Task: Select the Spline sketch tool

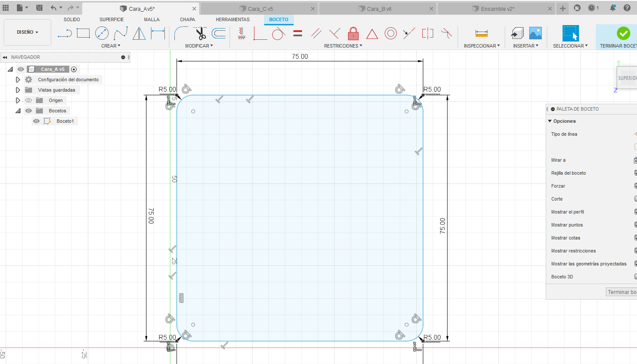Action: (x=121, y=33)
